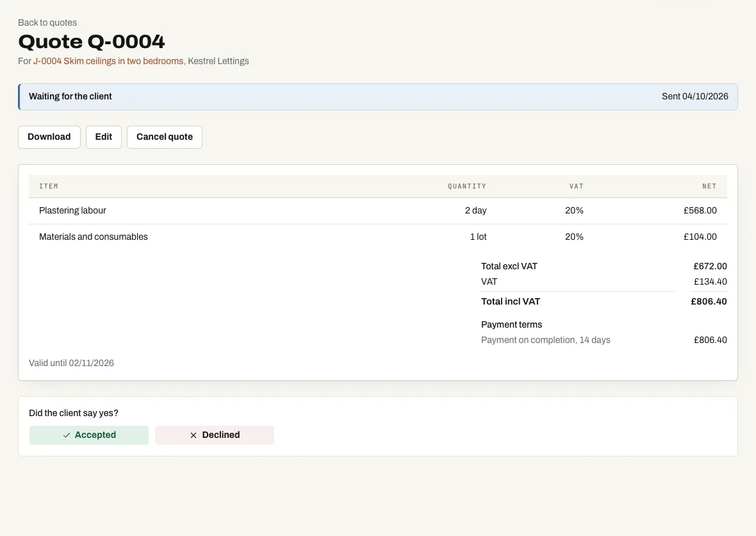Click the ITEM column header
756x536 pixels.
pos(49,186)
